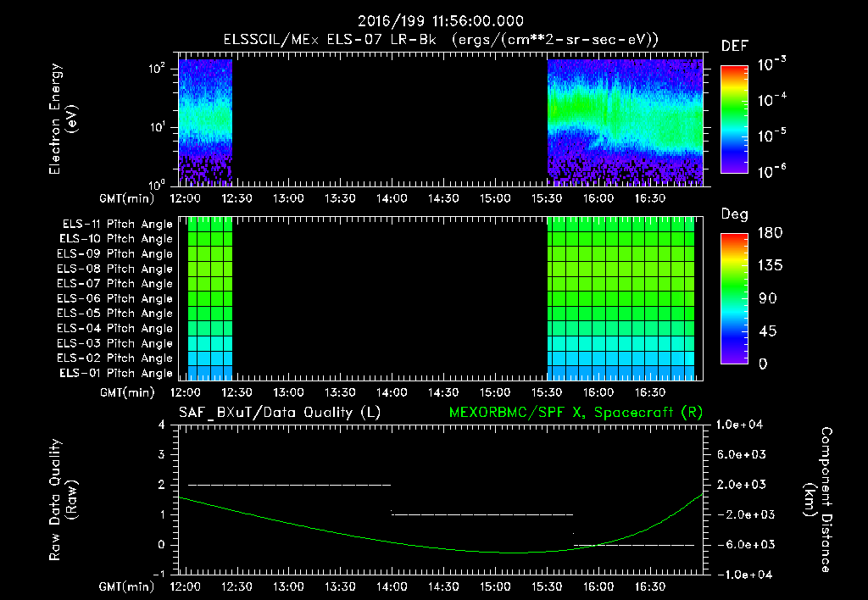Click the green spacecraft orbit curve
This screenshot has height=600, width=868.
tap(441, 548)
